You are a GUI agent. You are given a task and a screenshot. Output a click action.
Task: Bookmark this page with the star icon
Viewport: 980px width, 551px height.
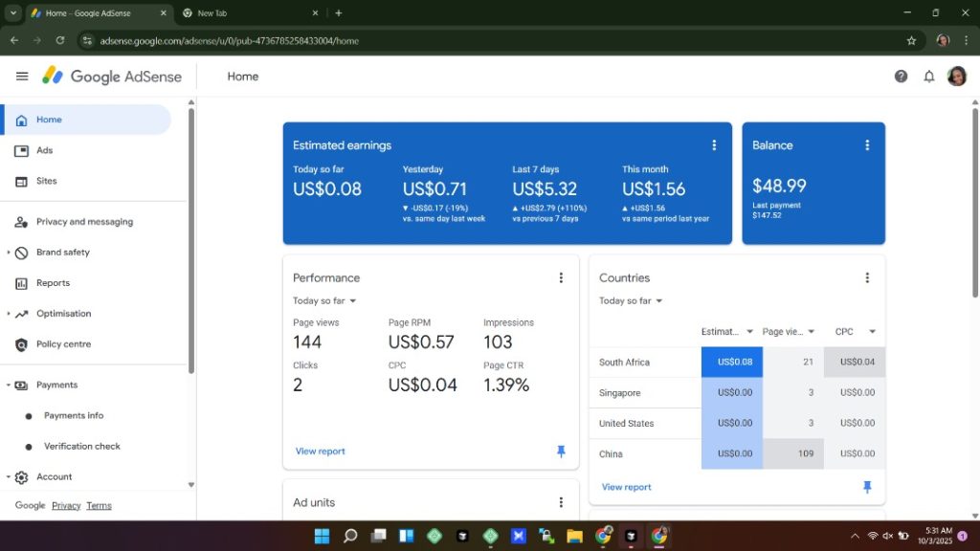point(911,41)
